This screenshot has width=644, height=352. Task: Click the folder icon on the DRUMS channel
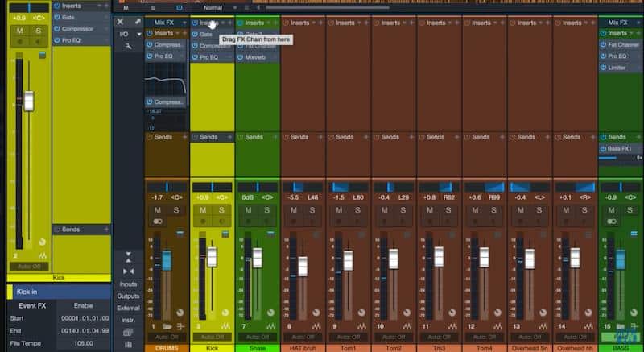167,326
